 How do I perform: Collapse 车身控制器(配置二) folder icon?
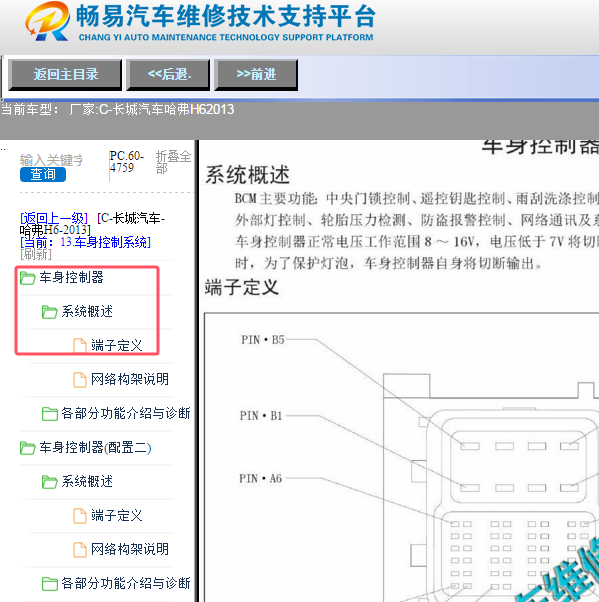tap(27, 448)
